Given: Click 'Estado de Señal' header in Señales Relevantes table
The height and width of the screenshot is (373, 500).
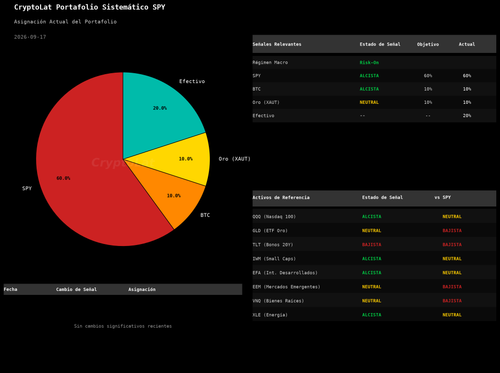Looking at the screenshot, I should point(380,44).
